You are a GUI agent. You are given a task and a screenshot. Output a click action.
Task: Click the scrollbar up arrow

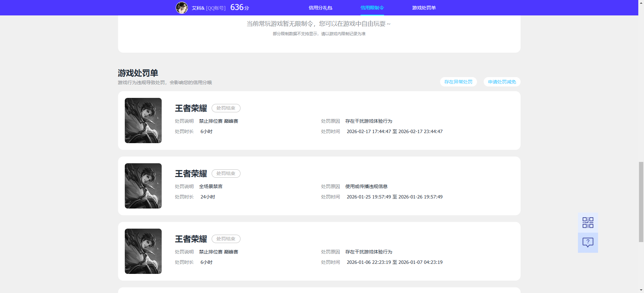[x=641, y=3]
